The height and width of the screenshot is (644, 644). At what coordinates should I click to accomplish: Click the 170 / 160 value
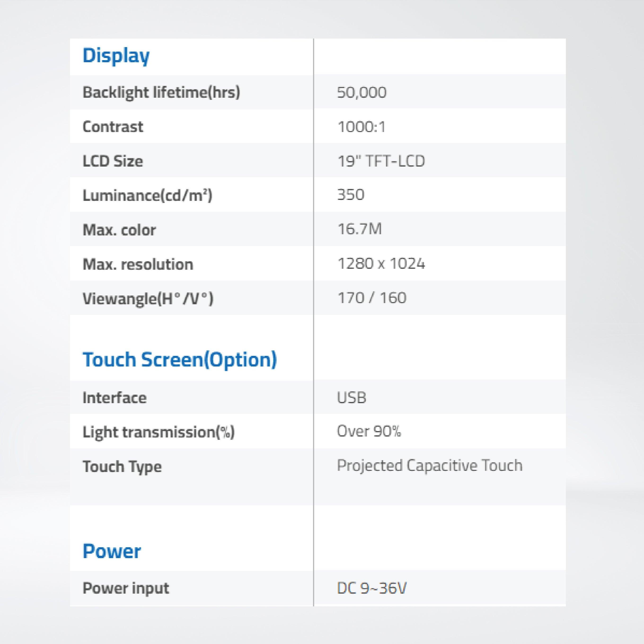point(372,298)
